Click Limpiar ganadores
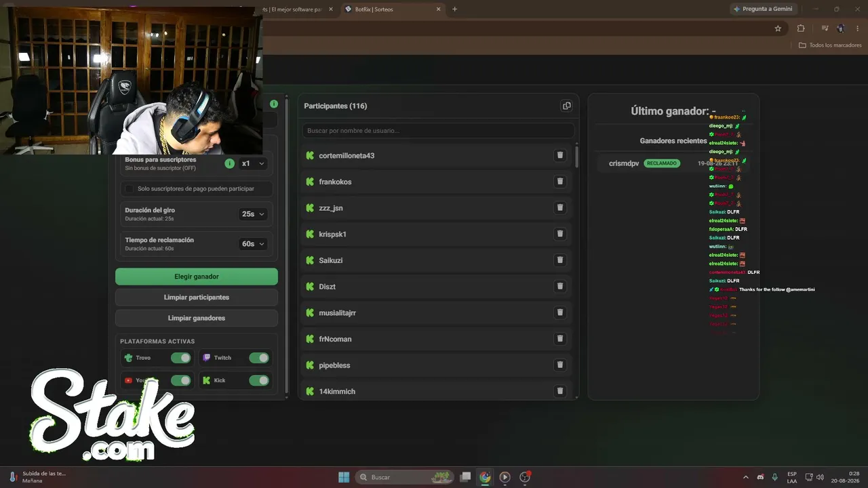Screen dimensions: 868x488 coord(197,318)
